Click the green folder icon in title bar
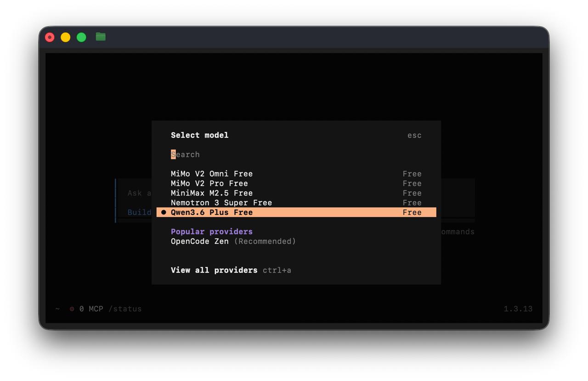588x381 pixels. coord(101,37)
